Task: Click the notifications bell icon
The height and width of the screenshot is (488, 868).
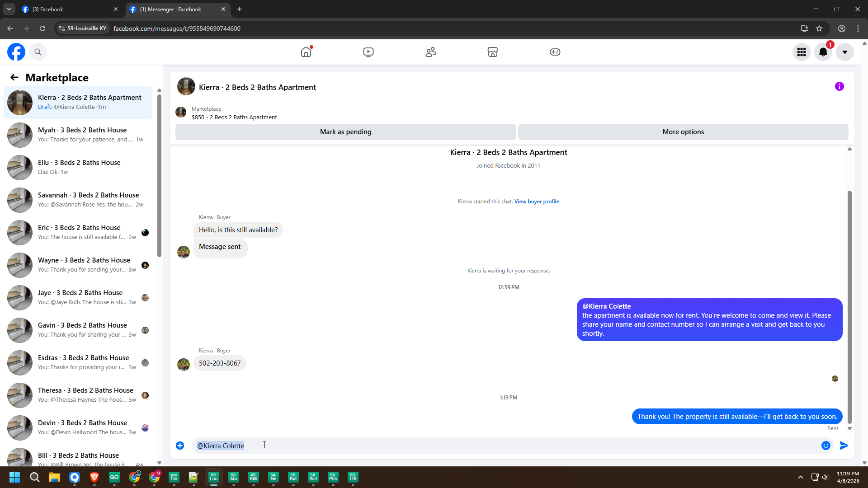Action: coord(823,52)
